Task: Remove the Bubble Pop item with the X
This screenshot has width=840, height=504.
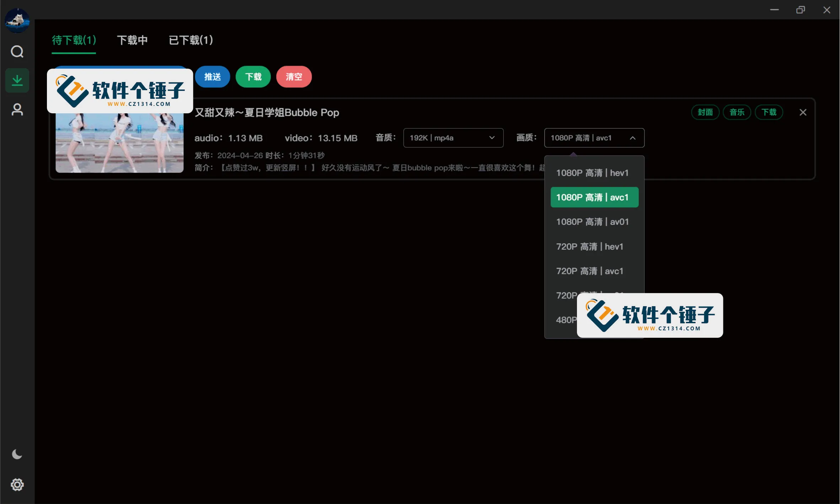Action: [x=803, y=112]
